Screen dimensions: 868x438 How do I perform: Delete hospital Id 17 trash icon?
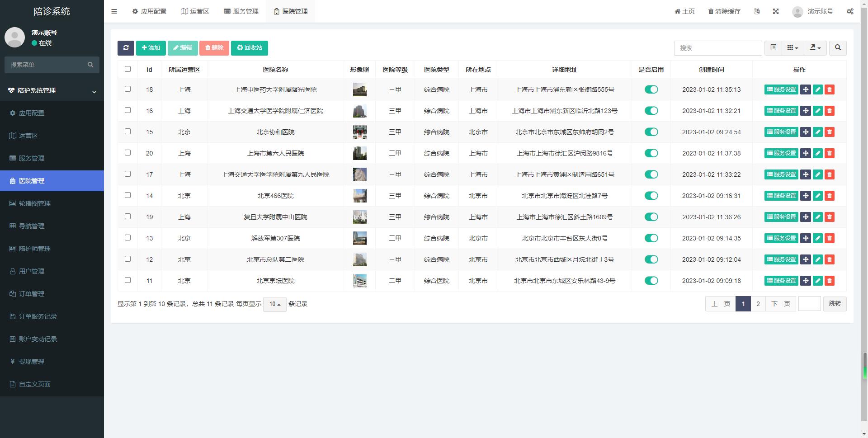tap(830, 174)
